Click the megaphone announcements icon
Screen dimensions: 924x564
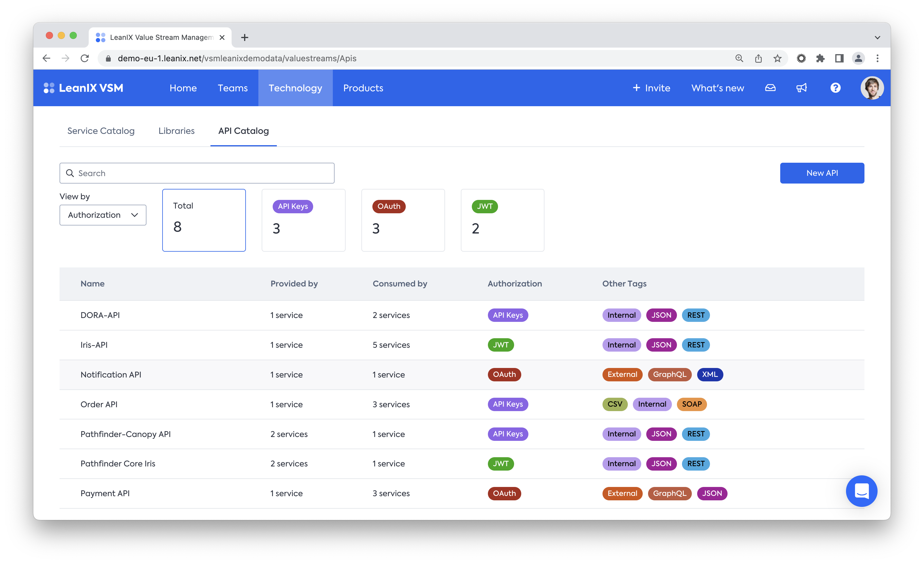[x=801, y=88]
